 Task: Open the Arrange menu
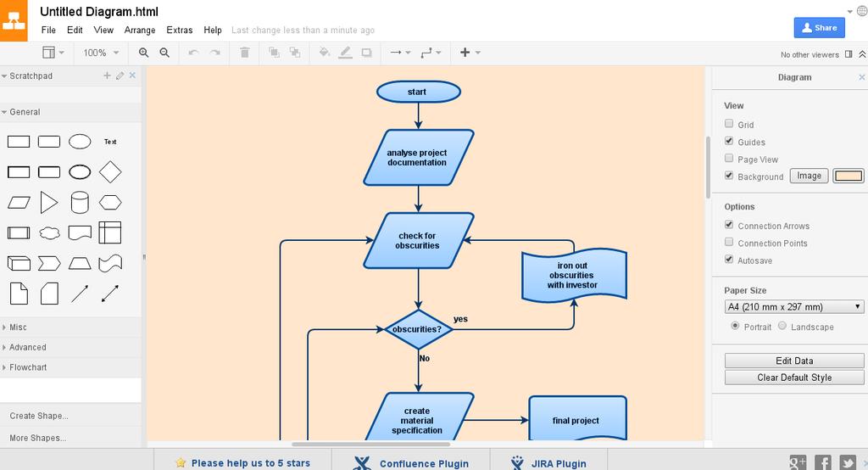coord(140,30)
